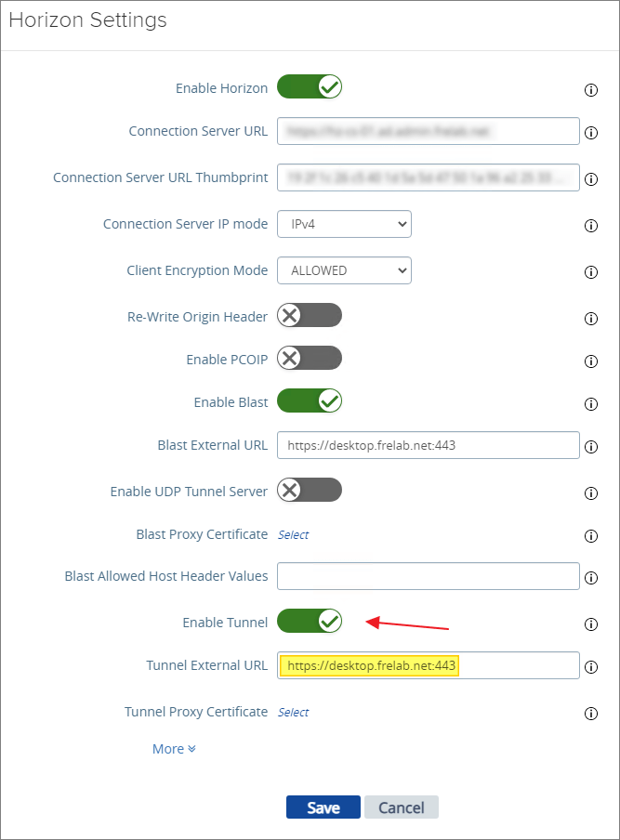Turn on the Enable PCOIP switch
Screen dimensions: 620x840
click(x=310, y=358)
